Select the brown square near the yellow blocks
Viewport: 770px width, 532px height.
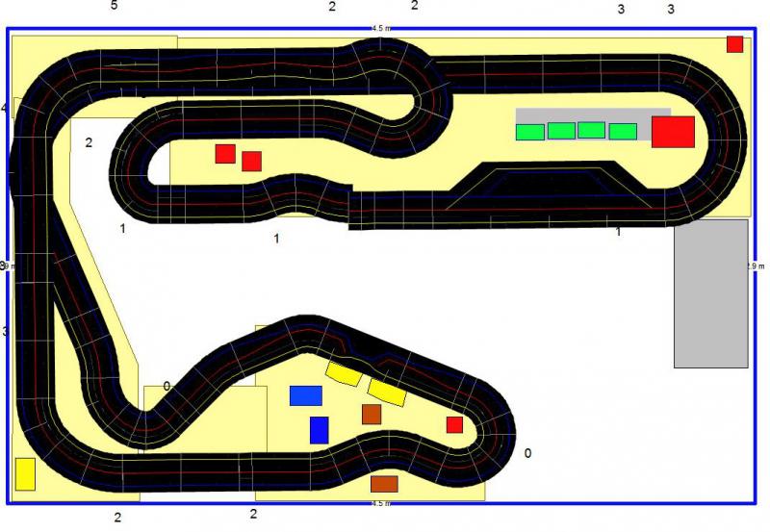[x=372, y=415]
